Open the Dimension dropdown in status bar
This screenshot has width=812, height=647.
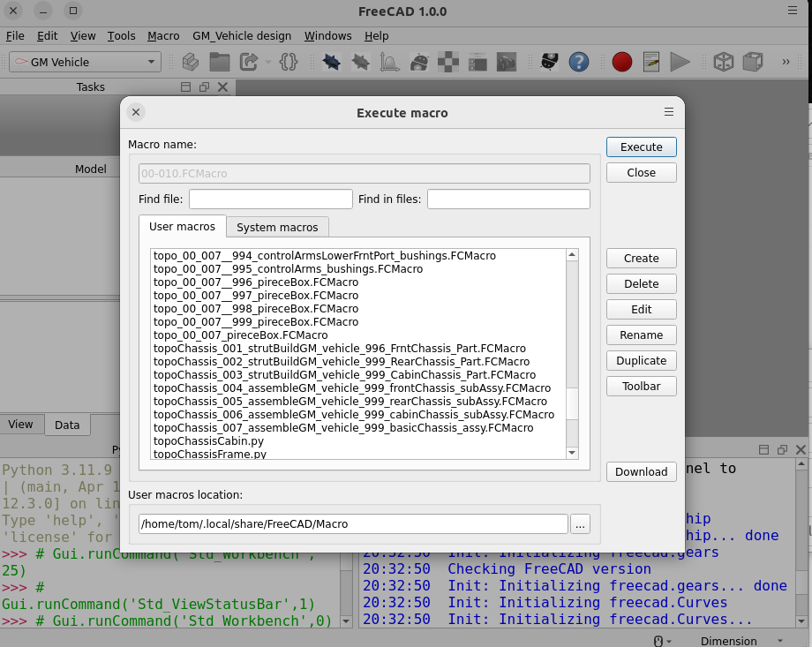click(741, 641)
